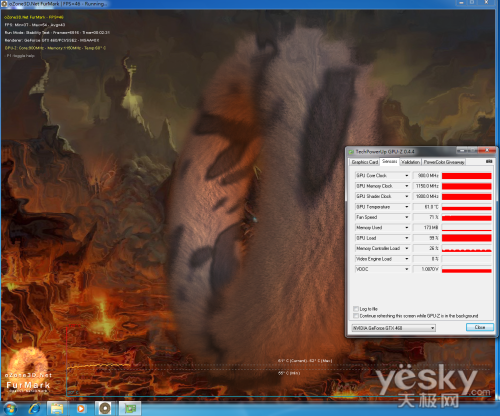Click the oZone3D.Net FurMark logo
Viewport: 500px width, 416px height.
[x=28, y=371]
